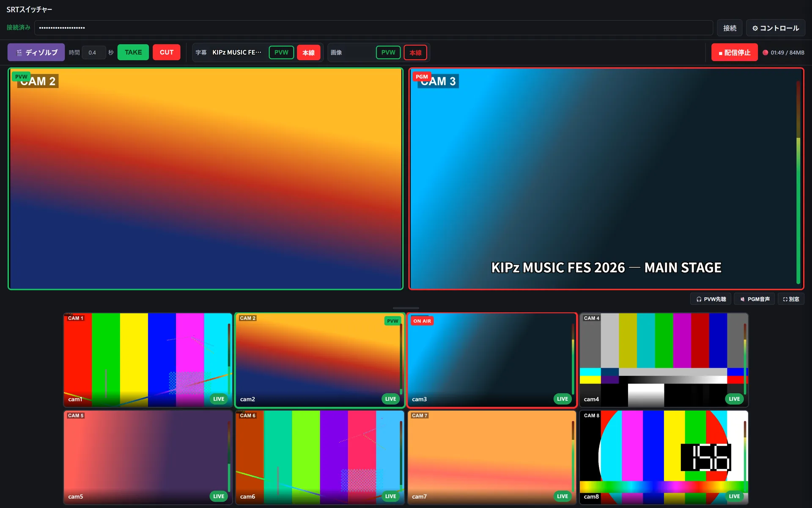This screenshot has height=508, width=812.
Task: Click the CAM 7 label on thumbnail
Action: point(420,415)
